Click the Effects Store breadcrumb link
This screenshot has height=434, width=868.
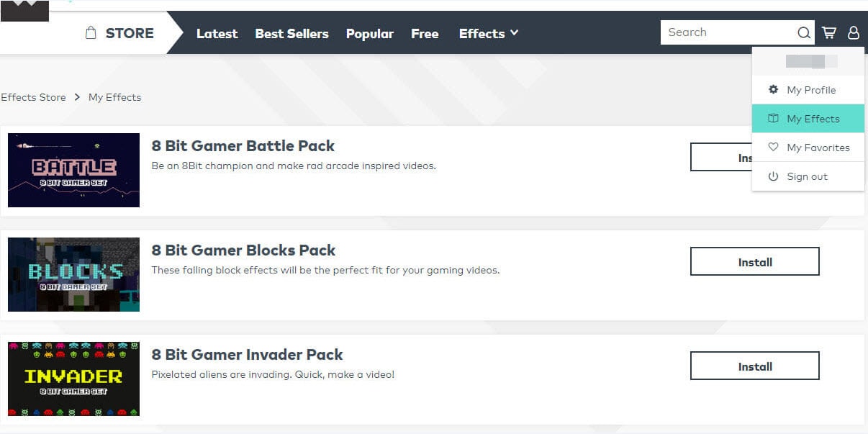click(33, 97)
